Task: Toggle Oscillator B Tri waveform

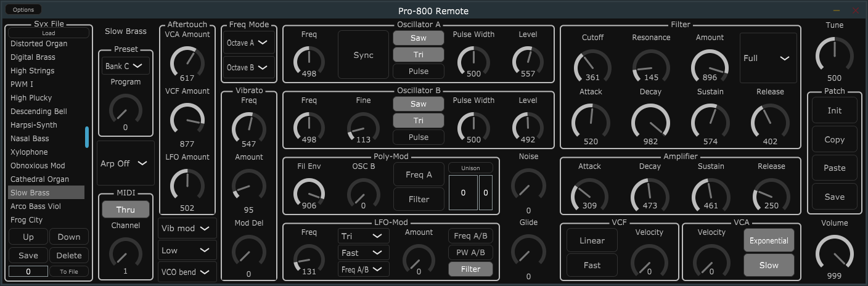Action: pos(419,120)
